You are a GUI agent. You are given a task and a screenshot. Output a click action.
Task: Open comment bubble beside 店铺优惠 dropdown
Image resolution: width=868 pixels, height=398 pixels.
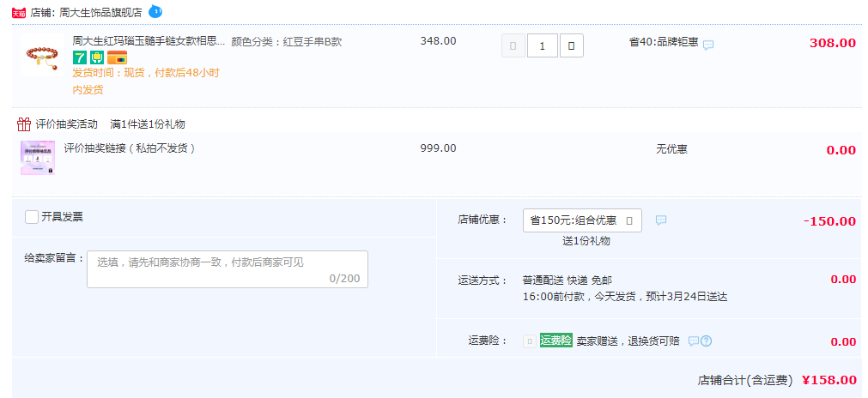(661, 220)
